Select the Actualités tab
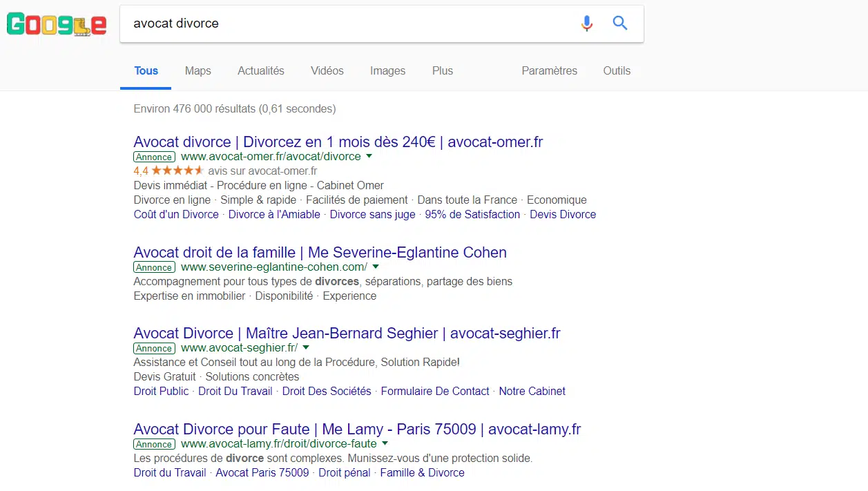868x491 pixels. pyautogui.click(x=260, y=70)
